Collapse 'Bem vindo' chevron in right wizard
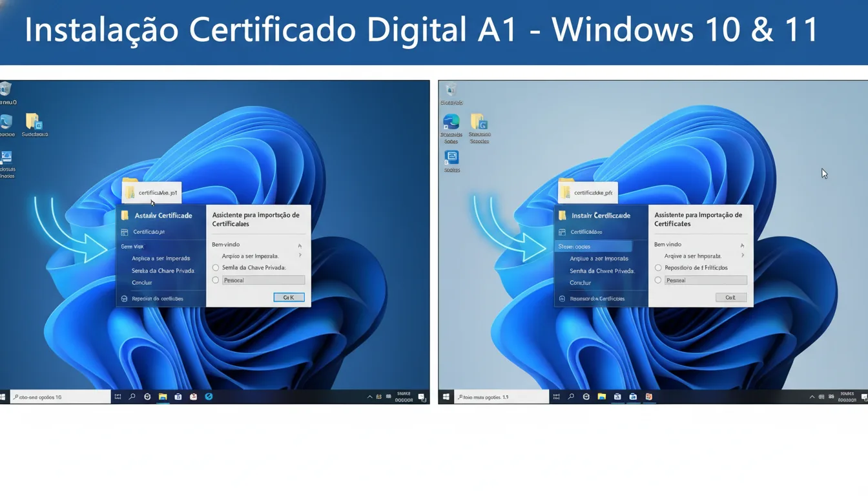The height and width of the screenshot is (496, 868). point(742,245)
